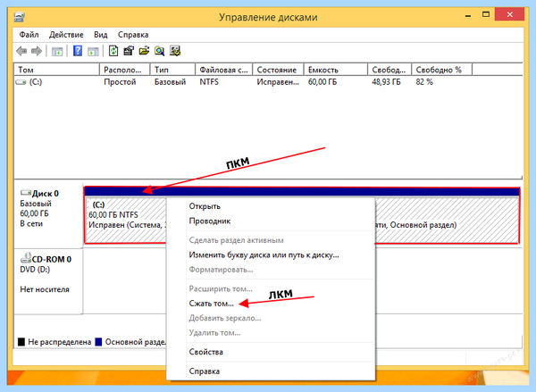
Task: Close the Disk Management window
Action: (x=510, y=14)
